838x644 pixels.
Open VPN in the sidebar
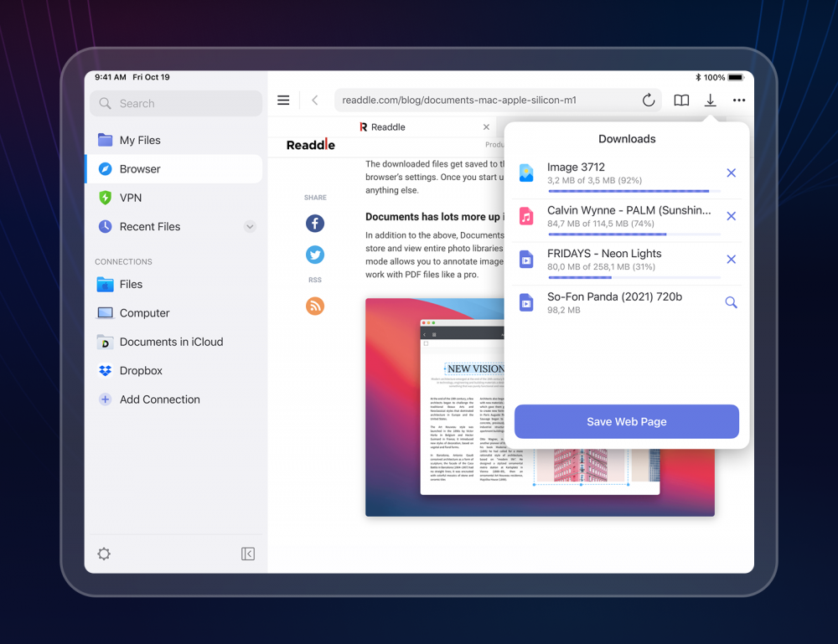(174, 198)
